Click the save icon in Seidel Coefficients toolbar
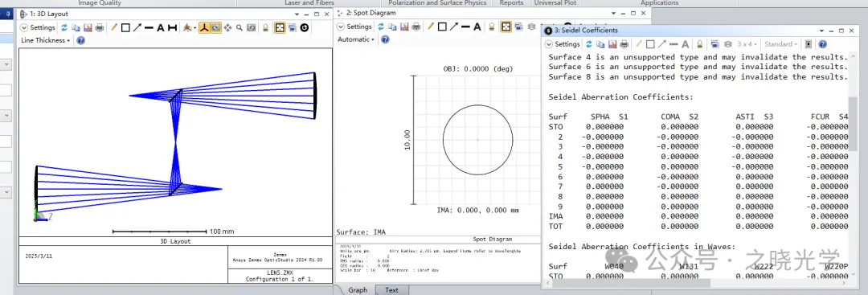The height and width of the screenshot is (295, 868). 612,44
